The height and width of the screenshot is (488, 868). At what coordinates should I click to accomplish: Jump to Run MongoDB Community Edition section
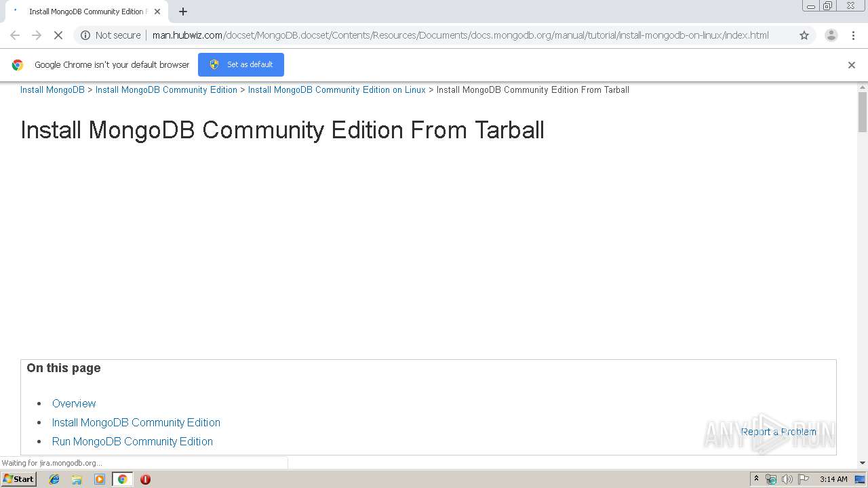pos(132,441)
